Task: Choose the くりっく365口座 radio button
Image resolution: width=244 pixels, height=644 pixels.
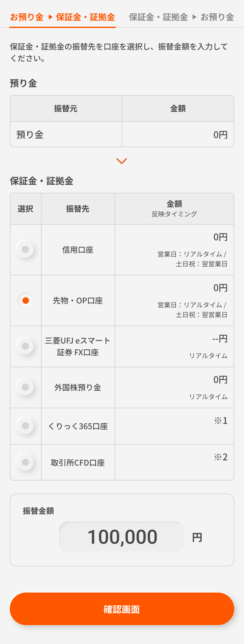Action: 25,426
